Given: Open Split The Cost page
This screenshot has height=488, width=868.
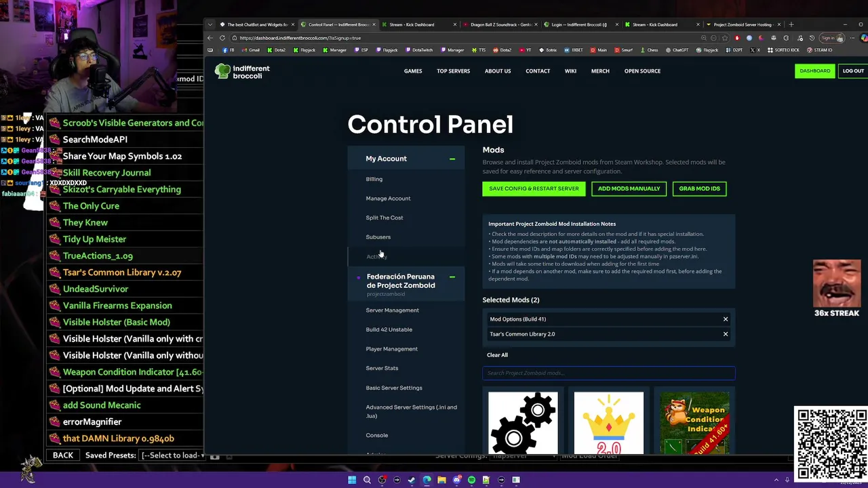Looking at the screenshot, I should coord(384,218).
